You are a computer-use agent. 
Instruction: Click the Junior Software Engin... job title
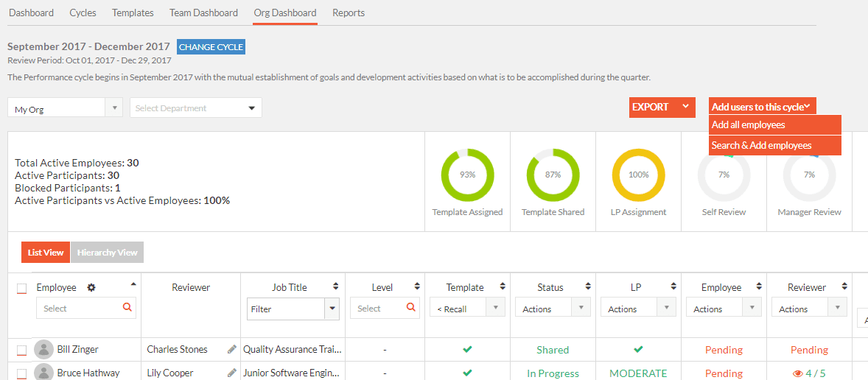pos(293,373)
